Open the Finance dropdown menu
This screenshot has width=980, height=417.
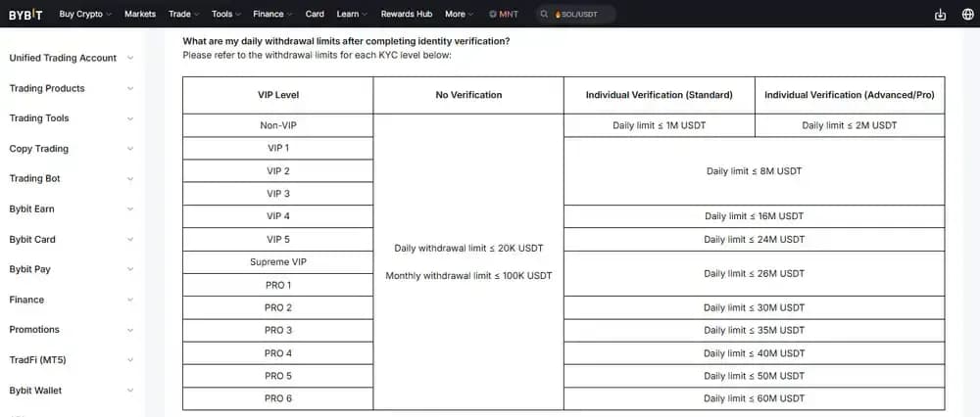(272, 14)
